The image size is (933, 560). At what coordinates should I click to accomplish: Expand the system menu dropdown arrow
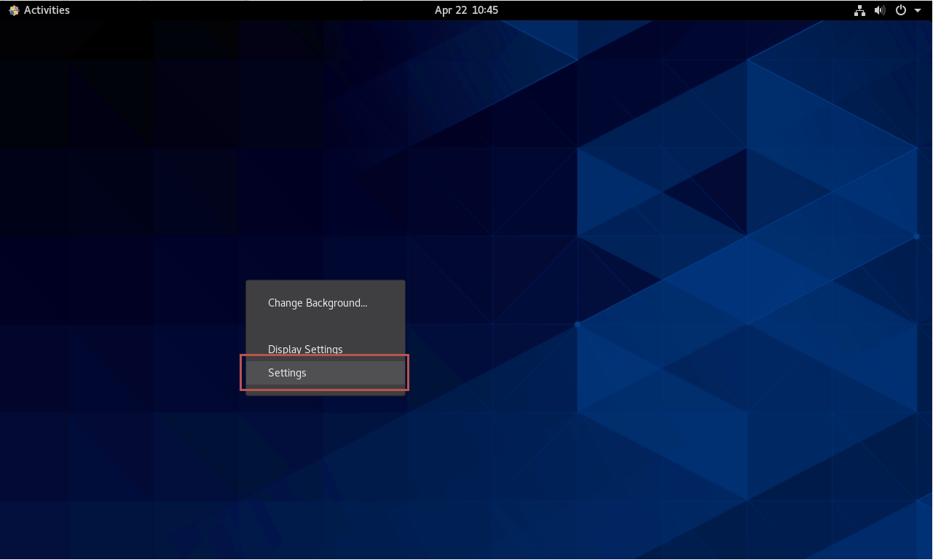pos(918,10)
